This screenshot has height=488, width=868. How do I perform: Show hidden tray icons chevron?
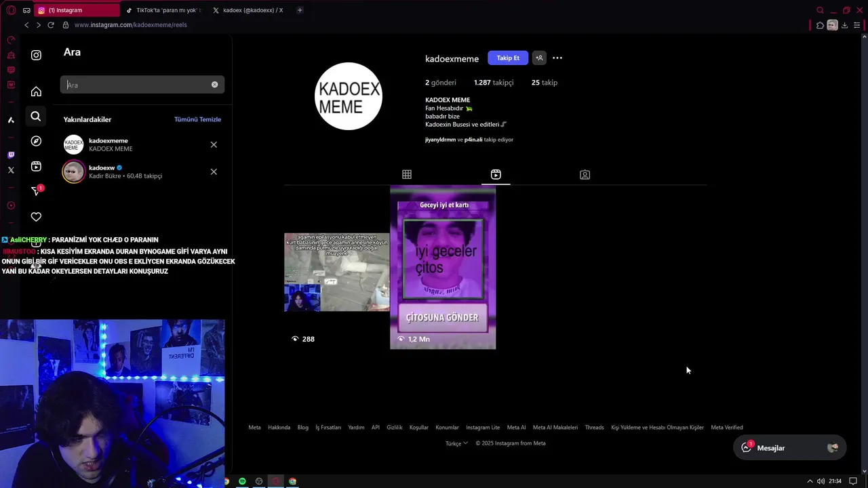[x=809, y=481]
